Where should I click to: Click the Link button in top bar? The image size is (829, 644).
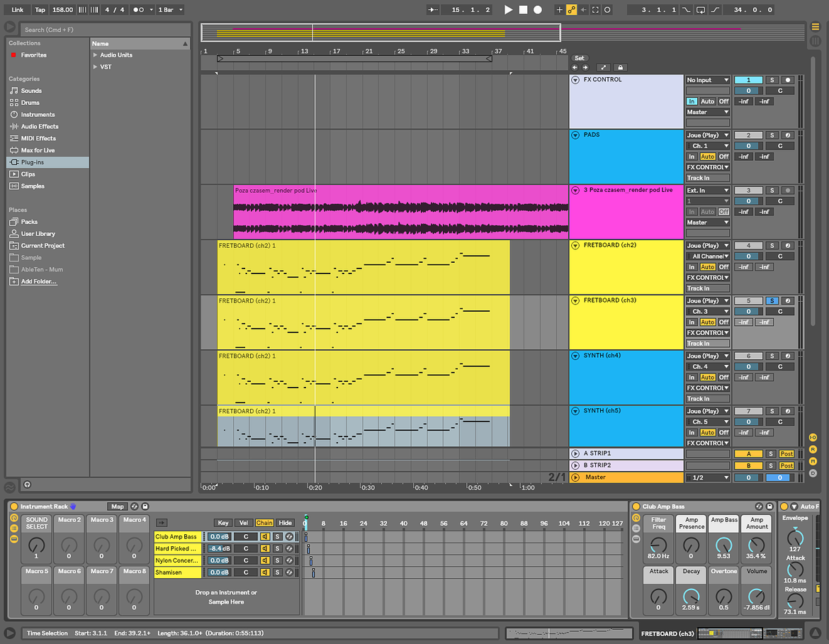click(18, 9)
